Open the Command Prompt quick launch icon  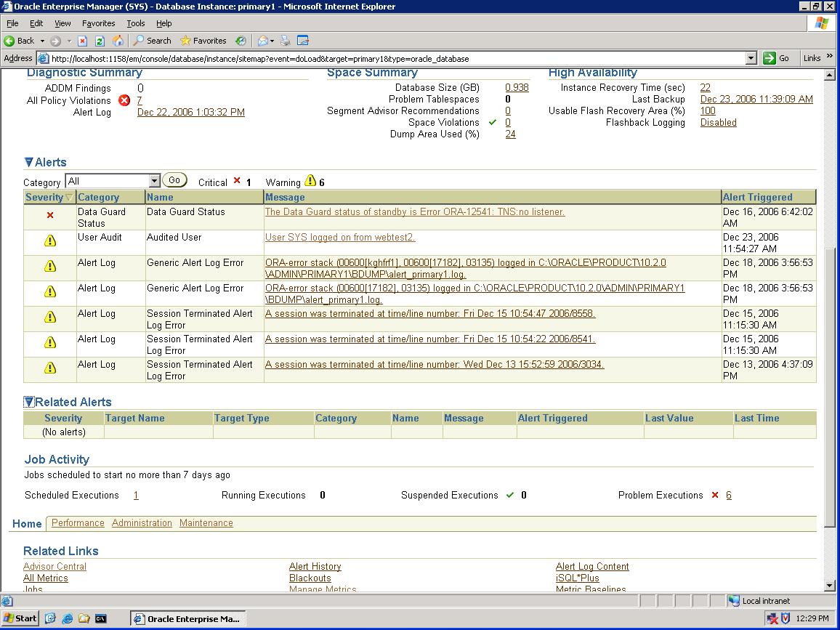[x=101, y=618]
